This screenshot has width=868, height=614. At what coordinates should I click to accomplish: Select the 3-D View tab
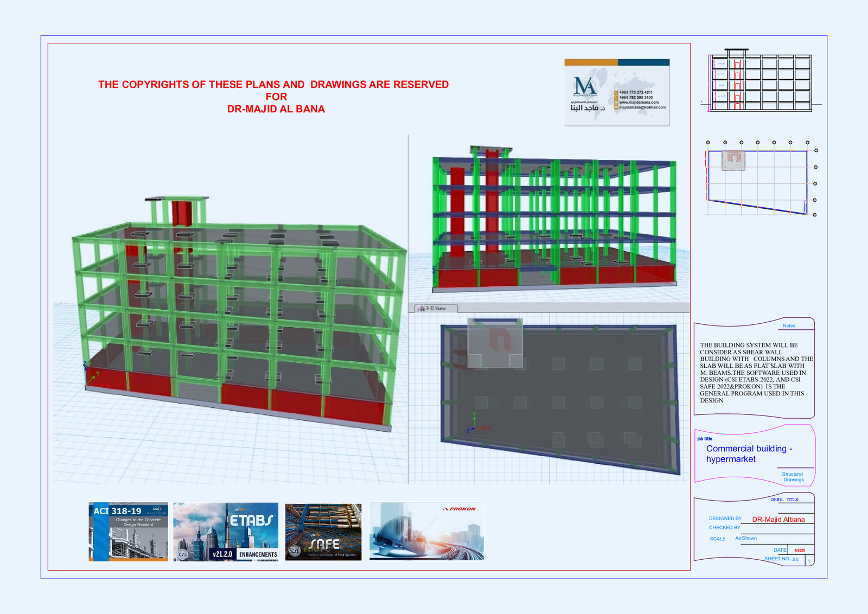436,308
